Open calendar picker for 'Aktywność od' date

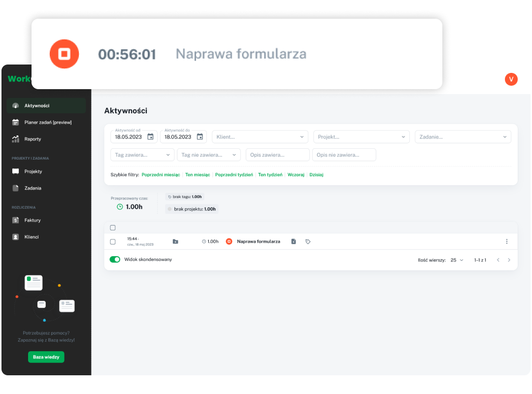150,137
